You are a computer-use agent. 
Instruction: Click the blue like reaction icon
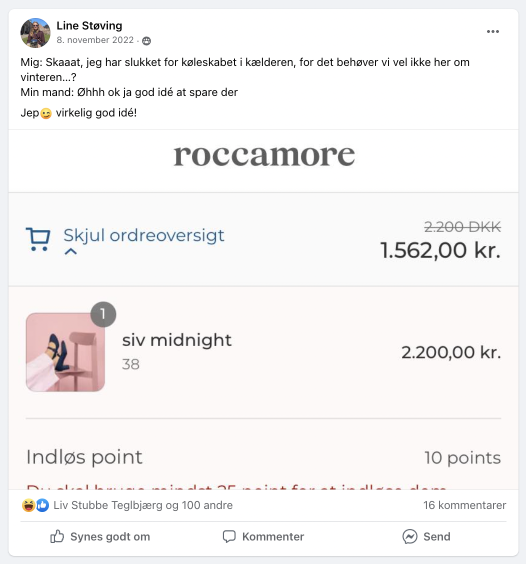point(42,505)
